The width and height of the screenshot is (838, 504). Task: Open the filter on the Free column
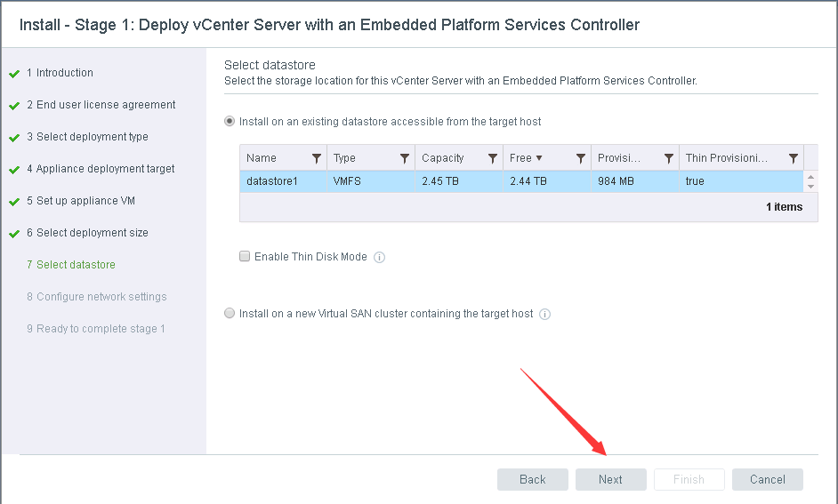coord(580,158)
